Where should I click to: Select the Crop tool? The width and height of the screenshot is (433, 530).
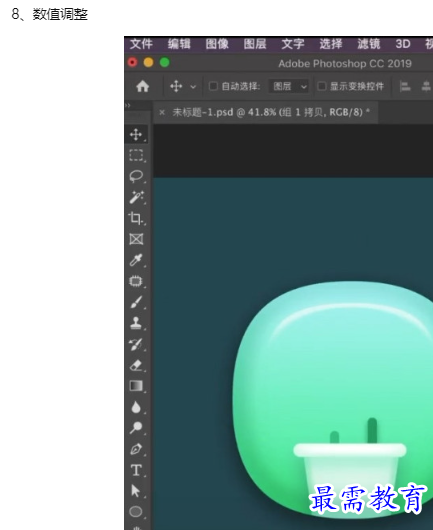pyautogui.click(x=136, y=218)
